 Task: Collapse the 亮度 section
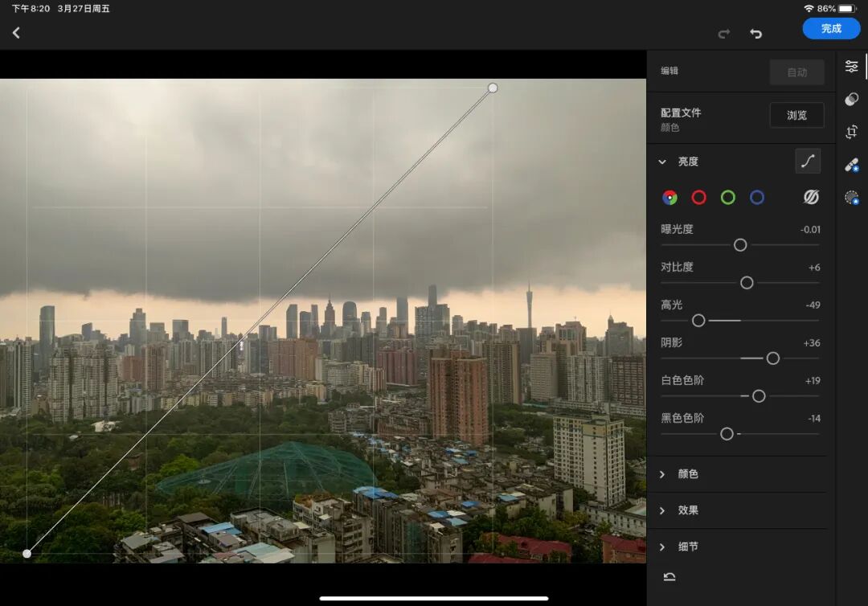pyautogui.click(x=662, y=162)
